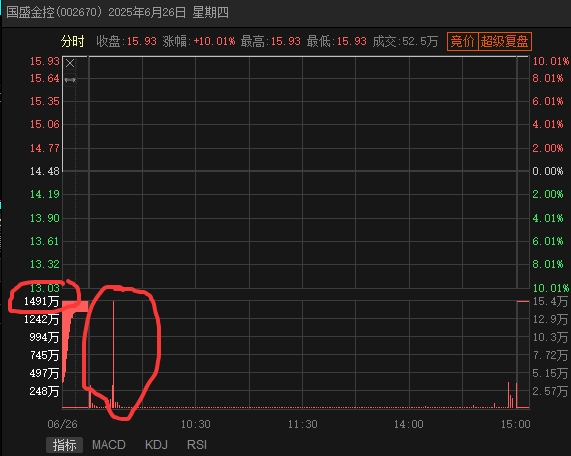Screen dimensions: 571x456
Task: Click the horizontal double-arrow expand icon
Action: coord(70,80)
